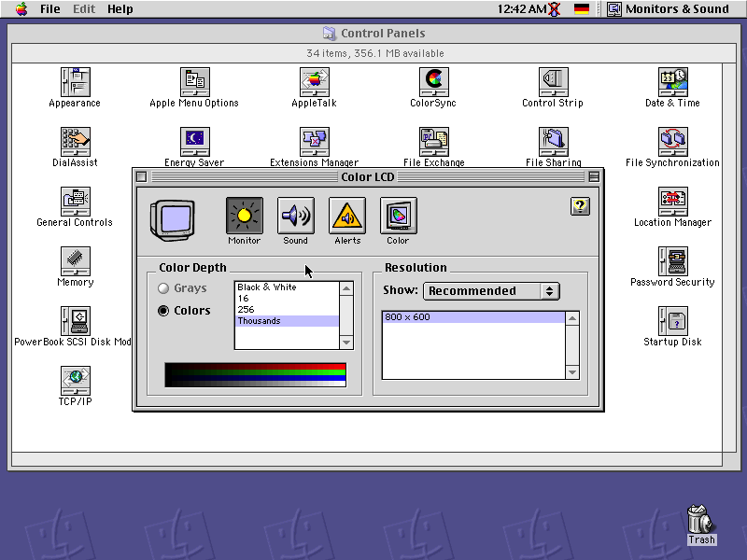This screenshot has height=560, width=747.
Task: Switch to the Sound settings pane
Action: (296, 216)
